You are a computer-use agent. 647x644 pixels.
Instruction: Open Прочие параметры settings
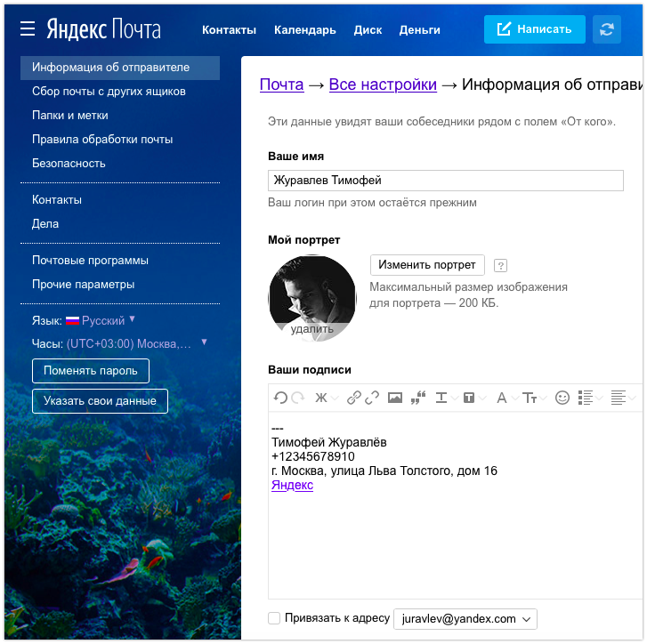[83, 284]
